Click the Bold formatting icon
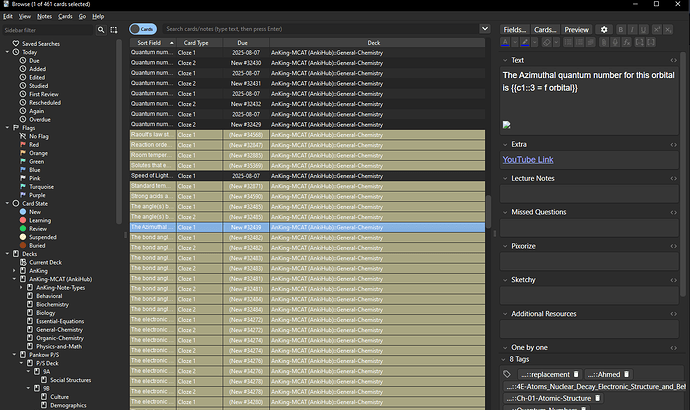 tap(620, 30)
